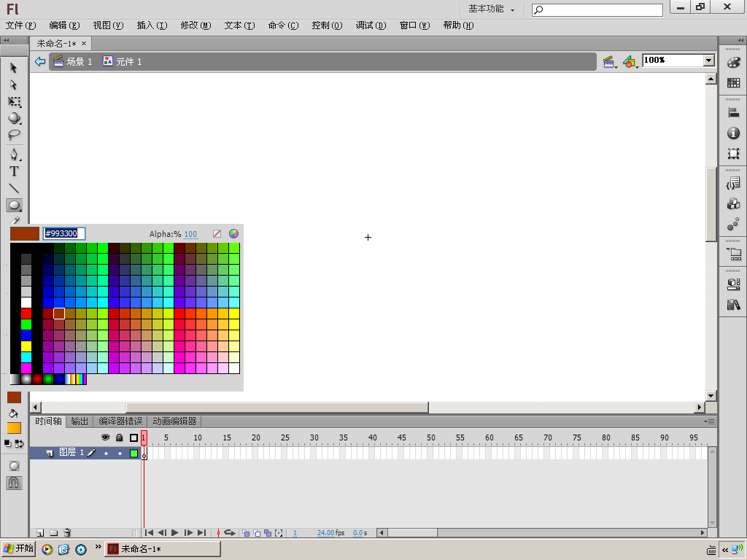Click the Alpha 100 value
Viewport: 747px width, 560px height.
(x=190, y=234)
